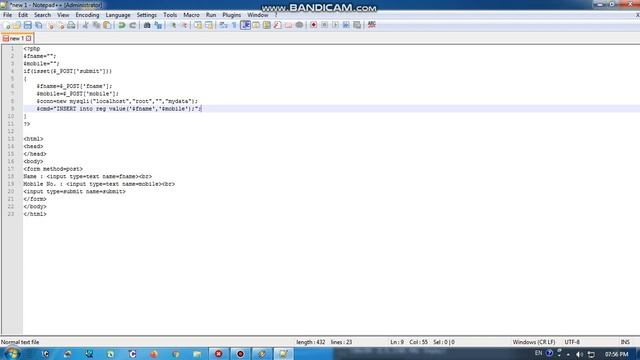640x360 pixels.
Task: Open the Tools menu
Action: (x=170, y=15)
